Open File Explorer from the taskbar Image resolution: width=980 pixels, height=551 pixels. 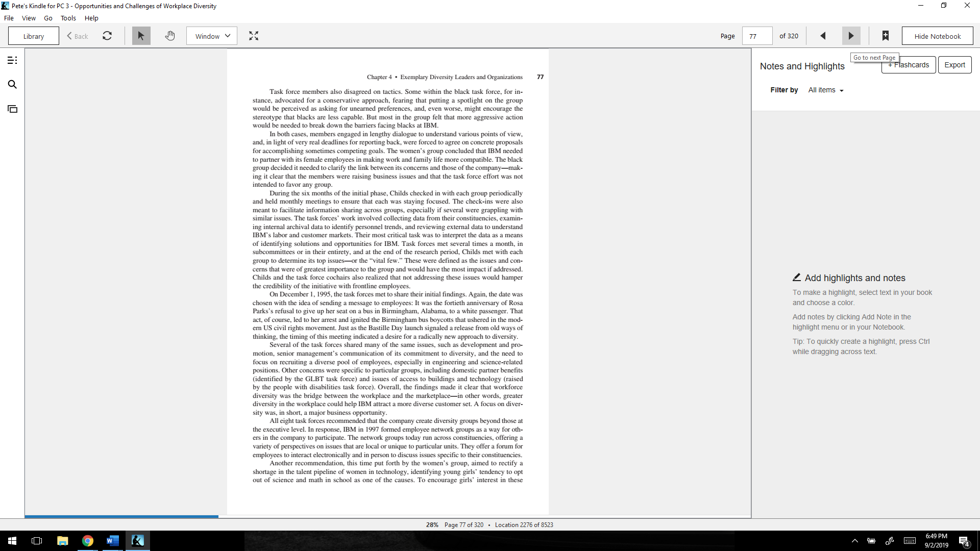coord(63,541)
